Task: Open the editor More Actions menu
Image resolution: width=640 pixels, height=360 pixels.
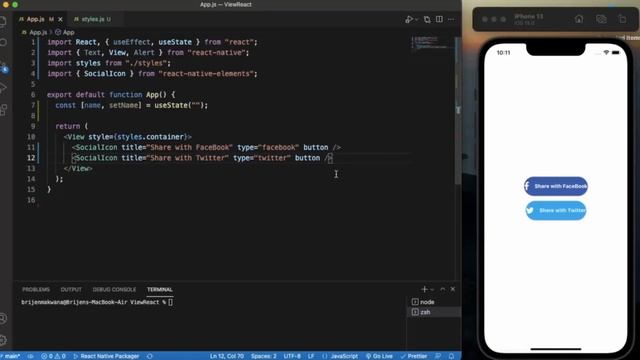Action: coord(451,19)
